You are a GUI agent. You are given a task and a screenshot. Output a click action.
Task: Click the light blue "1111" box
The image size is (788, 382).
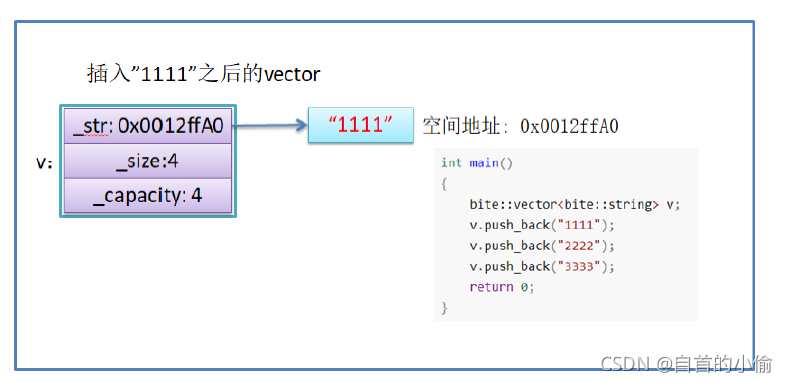click(361, 125)
